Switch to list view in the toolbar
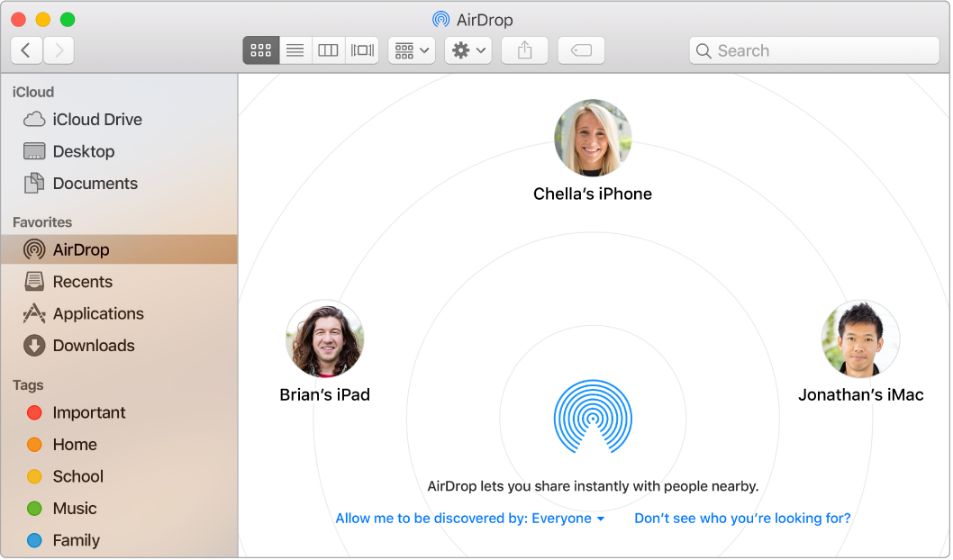The height and width of the screenshot is (560, 953). (295, 50)
